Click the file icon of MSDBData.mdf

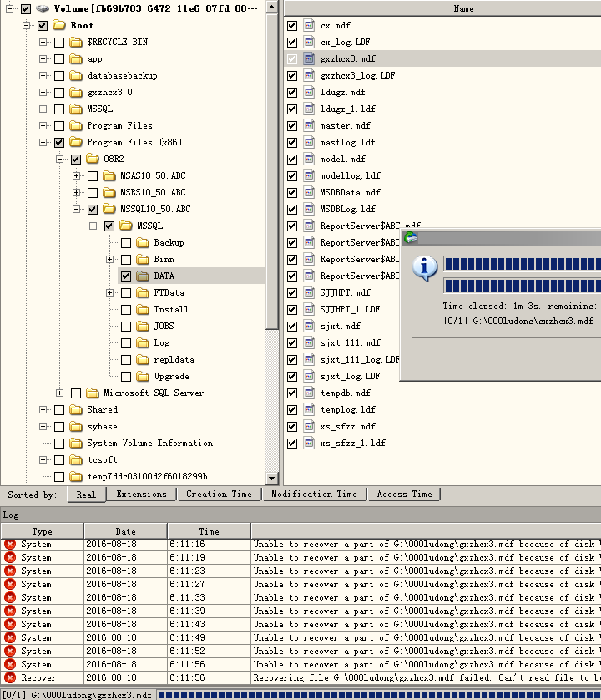click(309, 192)
